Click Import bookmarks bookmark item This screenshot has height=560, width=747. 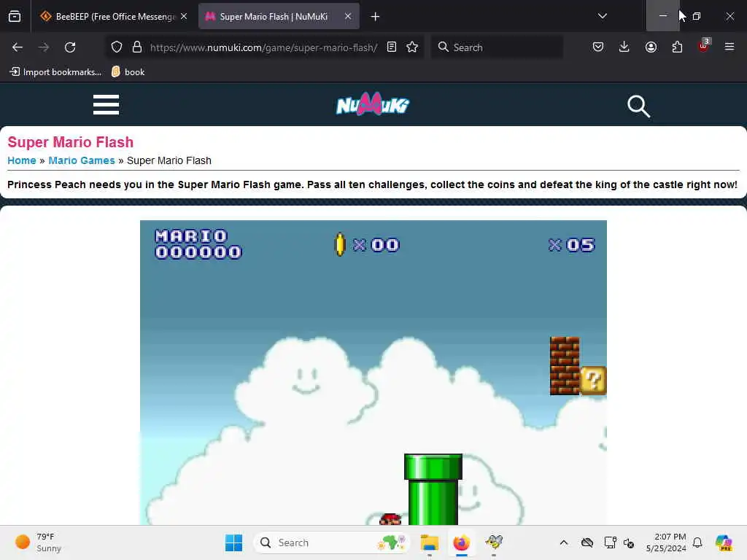tap(55, 72)
